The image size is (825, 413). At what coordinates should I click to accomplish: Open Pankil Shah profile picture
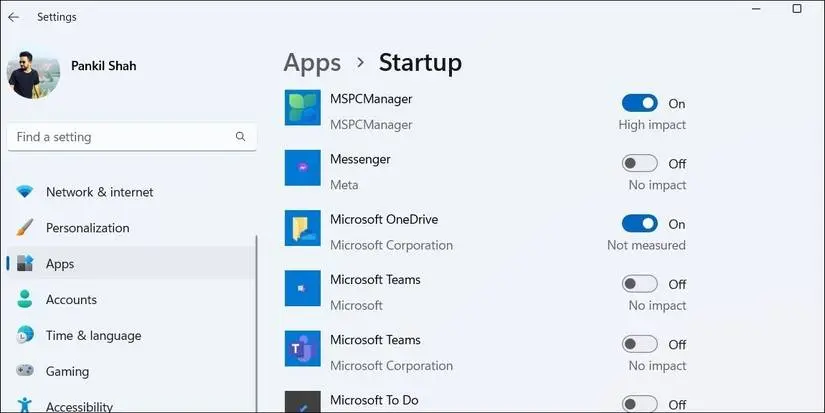tap(33, 72)
